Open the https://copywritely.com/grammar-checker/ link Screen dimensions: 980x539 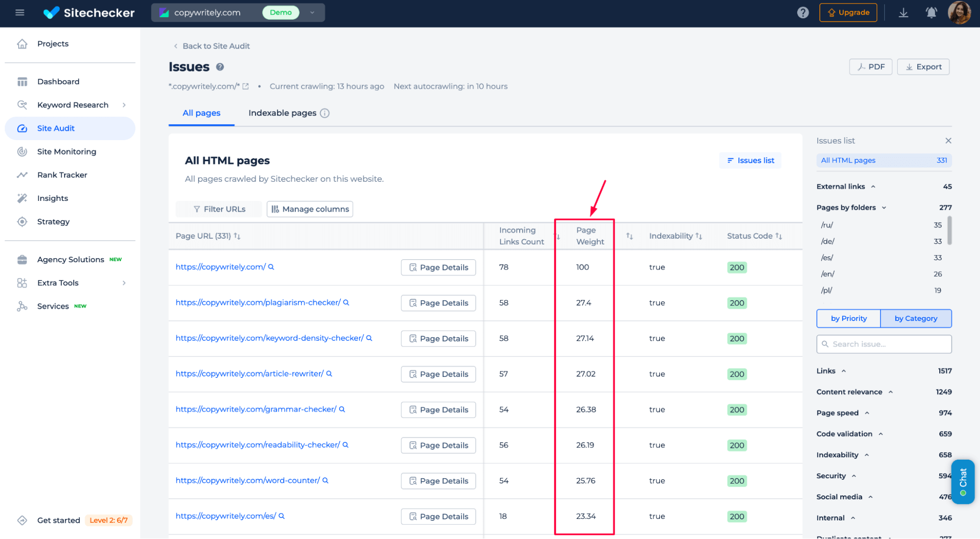(x=256, y=409)
